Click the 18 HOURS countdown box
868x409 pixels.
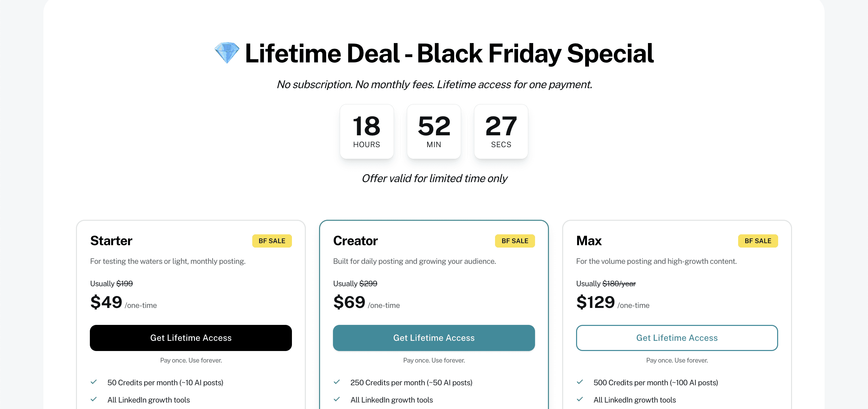(367, 132)
